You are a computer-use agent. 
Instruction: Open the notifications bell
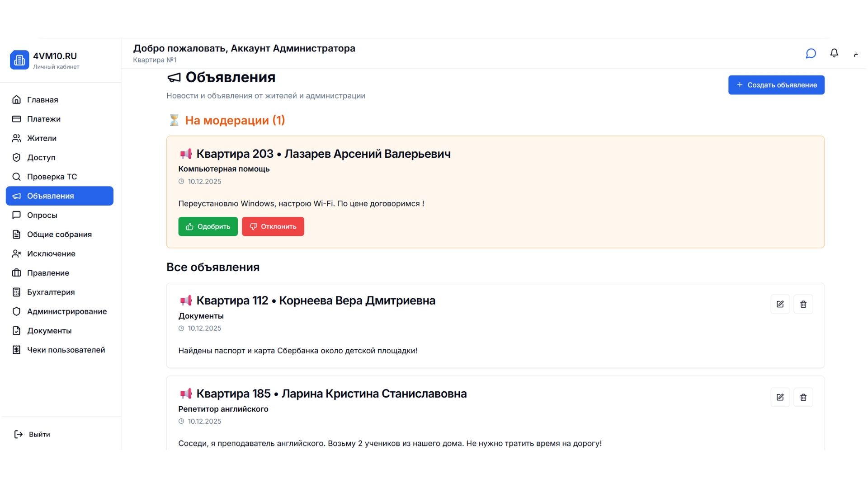tap(834, 53)
